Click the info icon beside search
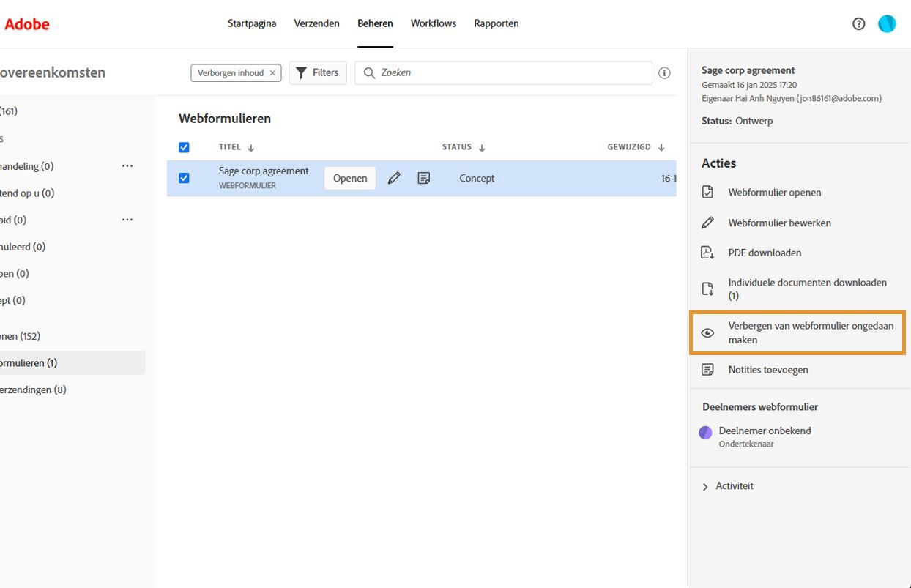This screenshot has width=911, height=588. point(664,72)
